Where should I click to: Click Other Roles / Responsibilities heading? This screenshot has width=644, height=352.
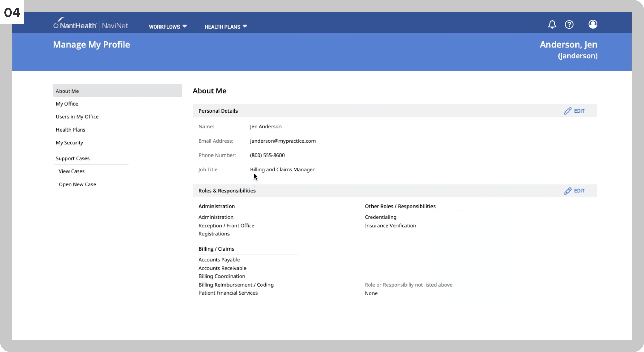400,207
